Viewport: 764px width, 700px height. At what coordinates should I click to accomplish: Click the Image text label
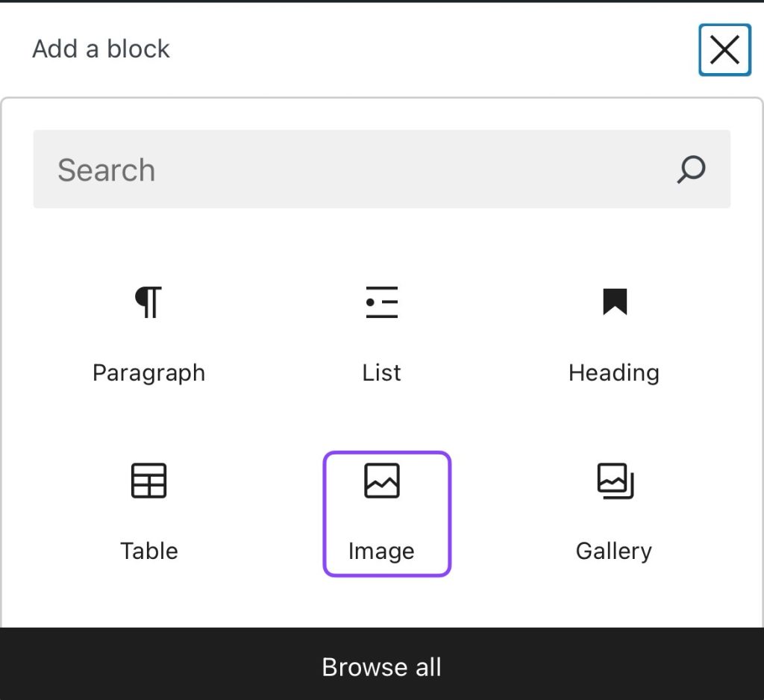[x=381, y=551]
